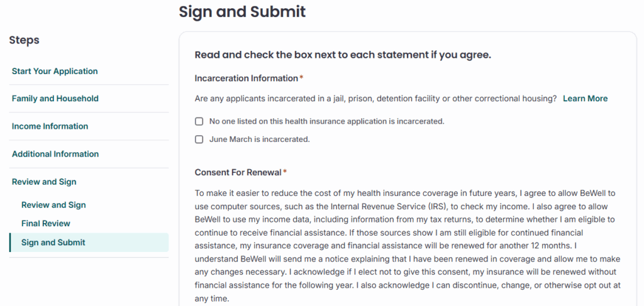Click the red asterisk beside Incarceration Information

(x=301, y=78)
